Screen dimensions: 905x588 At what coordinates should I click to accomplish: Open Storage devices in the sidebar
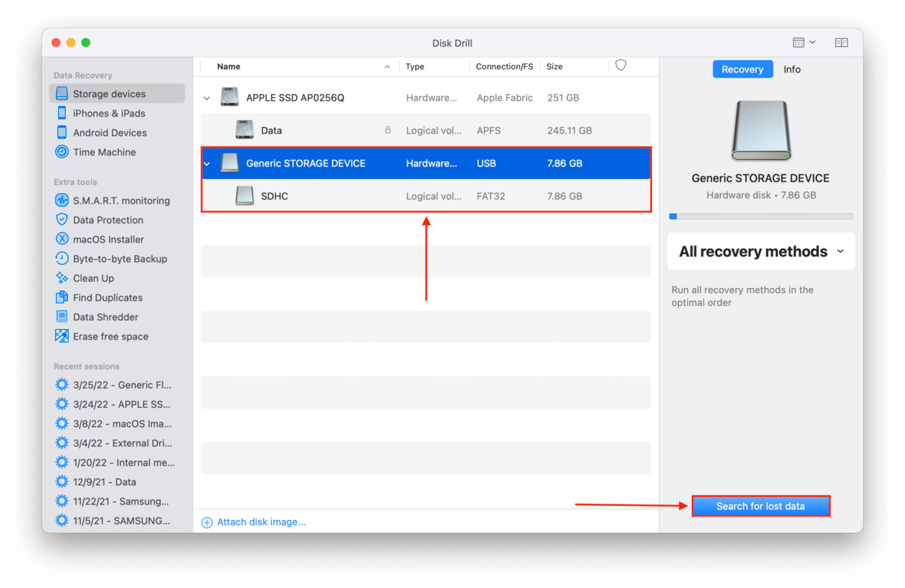(x=117, y=94)
